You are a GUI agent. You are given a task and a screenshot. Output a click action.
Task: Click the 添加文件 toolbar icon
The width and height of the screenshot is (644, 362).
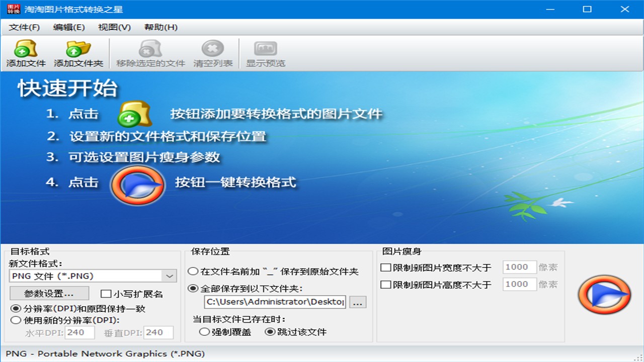26,49
